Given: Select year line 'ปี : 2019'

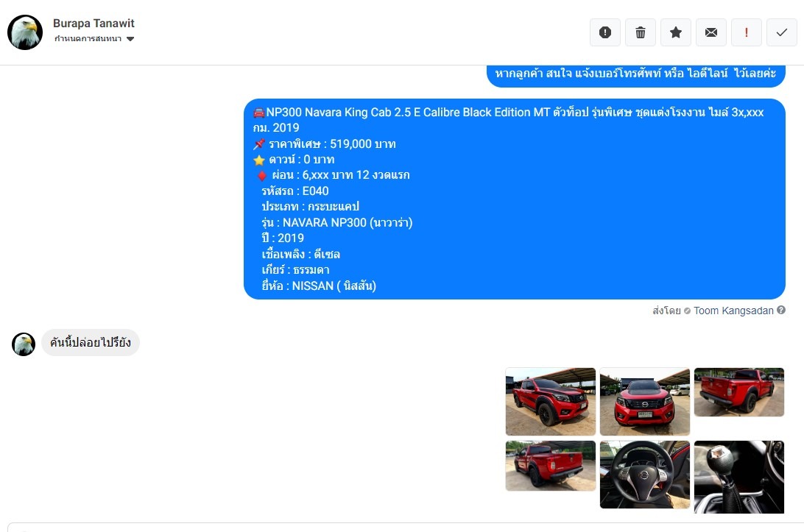Looking at the screenshot, I should 283,238.
